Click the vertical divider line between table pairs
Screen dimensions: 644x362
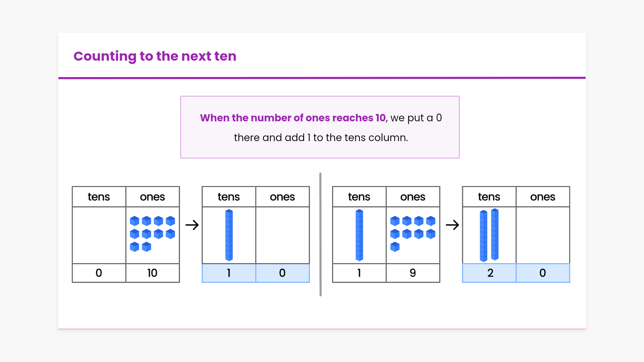click(x=321, y=234)
